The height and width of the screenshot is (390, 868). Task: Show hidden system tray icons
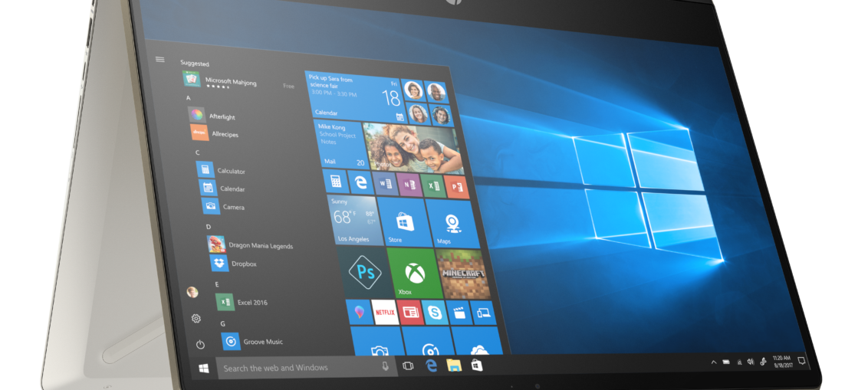click(713, 362)
